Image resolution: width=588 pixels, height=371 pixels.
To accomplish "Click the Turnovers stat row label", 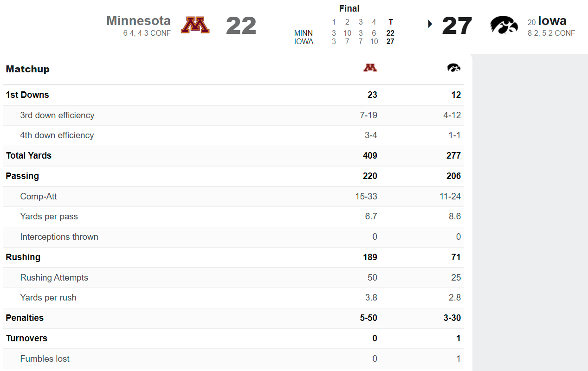I will click(x=26, y=338).
